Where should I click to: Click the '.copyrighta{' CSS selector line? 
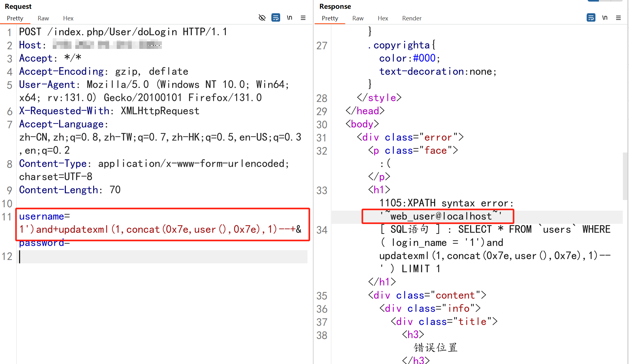coord(401,45)
